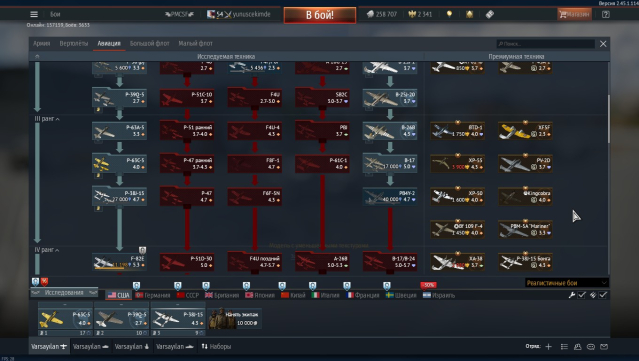Click the plus icon next to Отряд
The height and width of the screenshot is (361, 639).
click(549, 346)
